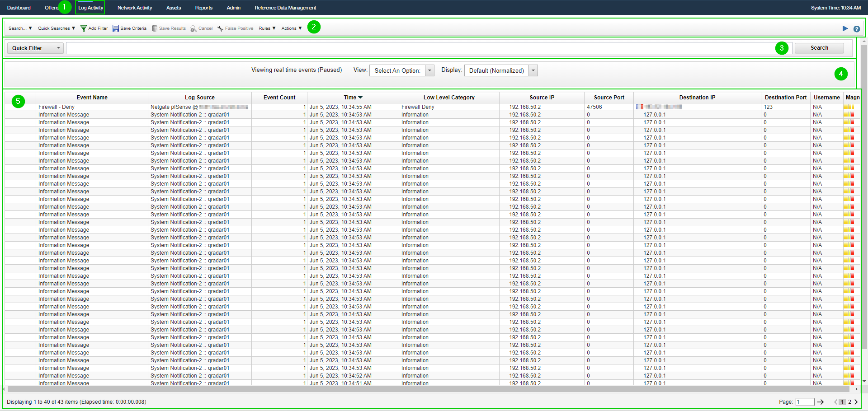The image size is (868, 411).
Task: Click the Event Count column header
Action: point(279,98)
